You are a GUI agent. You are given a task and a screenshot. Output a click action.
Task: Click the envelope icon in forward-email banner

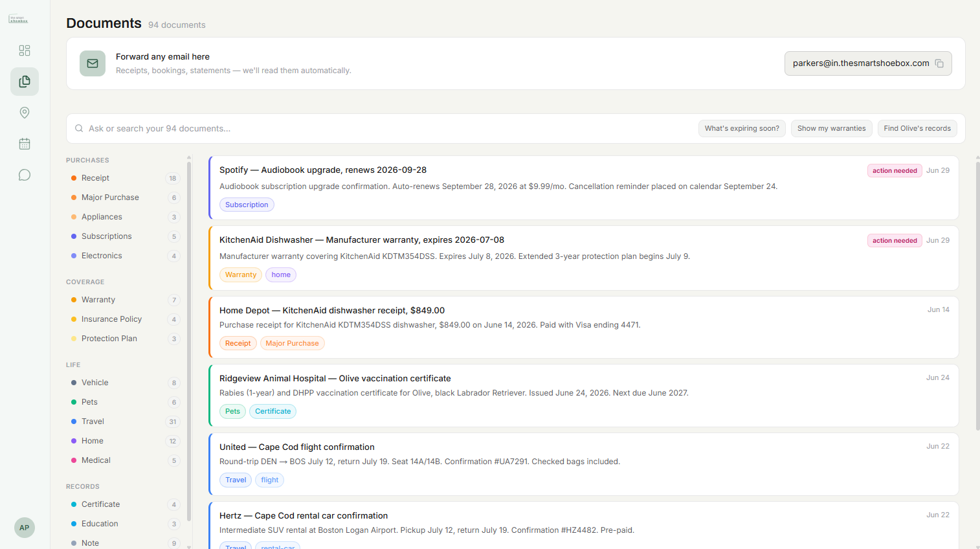click(x=93, y=63)
